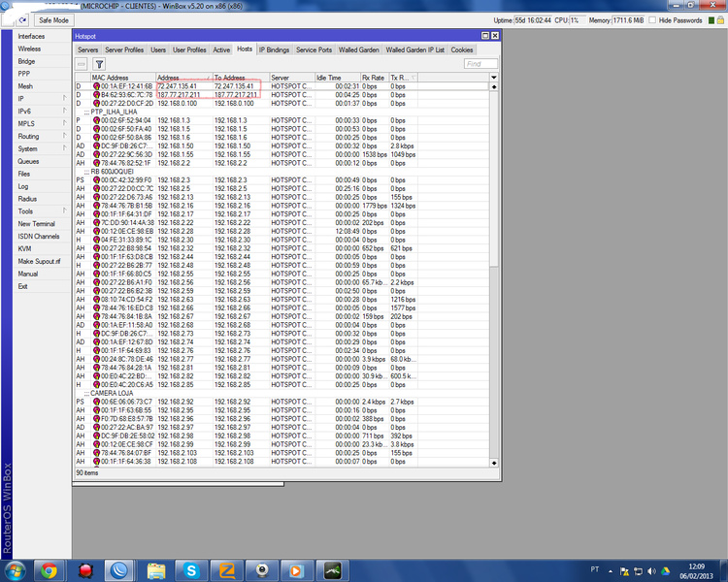The width and height of the screenshot is (728, 582).
Task: Click the undo/redo arrow icon beside Safe Mode
Action: (22, 20)
